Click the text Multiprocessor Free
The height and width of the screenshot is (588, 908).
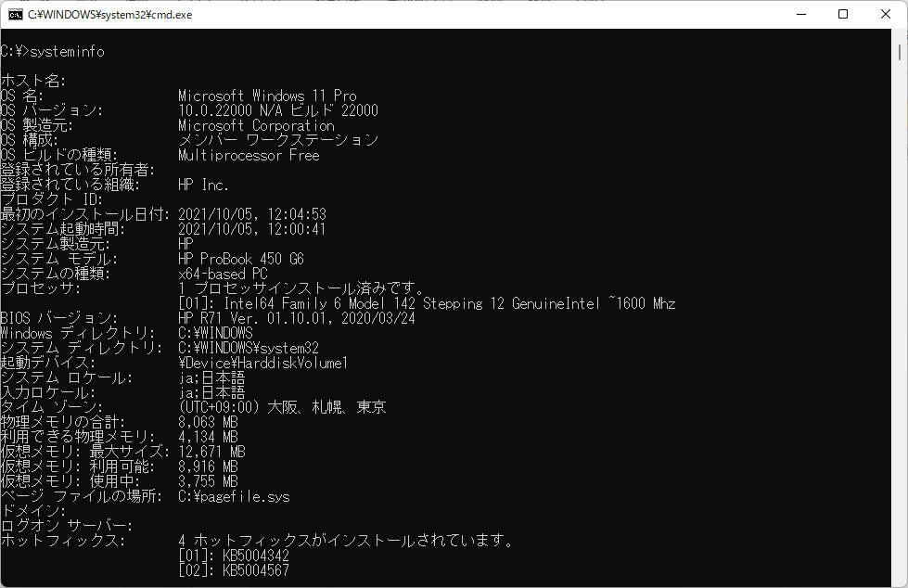(x=249, y=155)
